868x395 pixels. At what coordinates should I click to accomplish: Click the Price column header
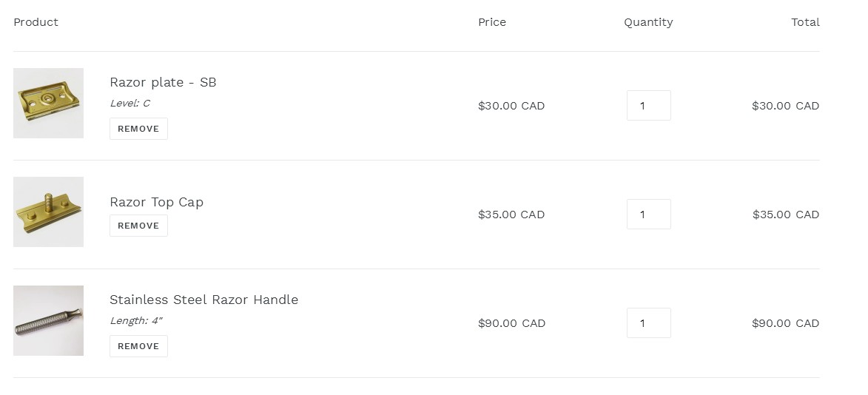492,22
